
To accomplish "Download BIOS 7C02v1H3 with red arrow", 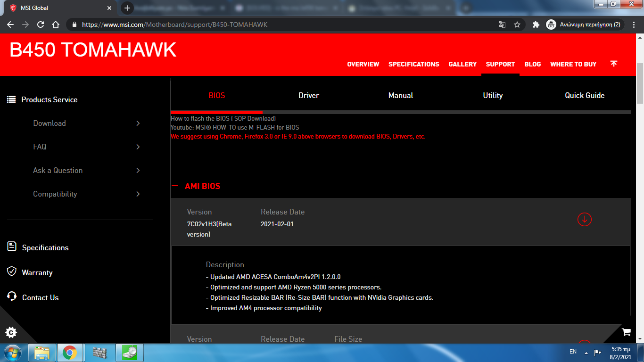I will pyautogui.click(x=585, y=219).
